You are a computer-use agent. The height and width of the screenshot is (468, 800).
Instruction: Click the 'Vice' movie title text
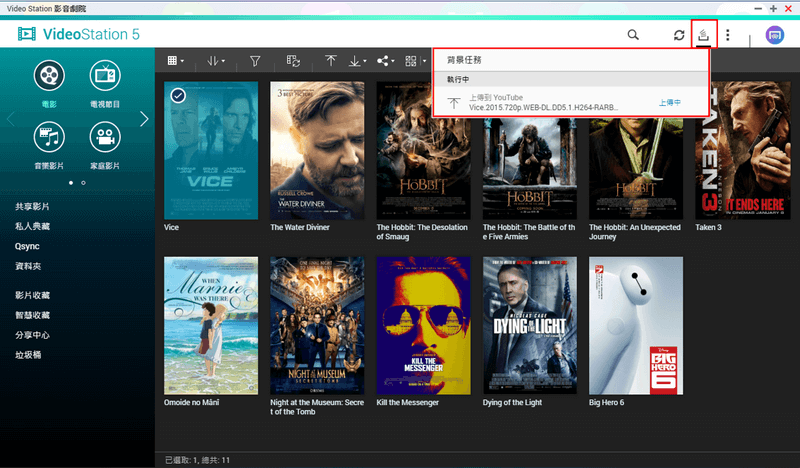click(x=171, y=227)
